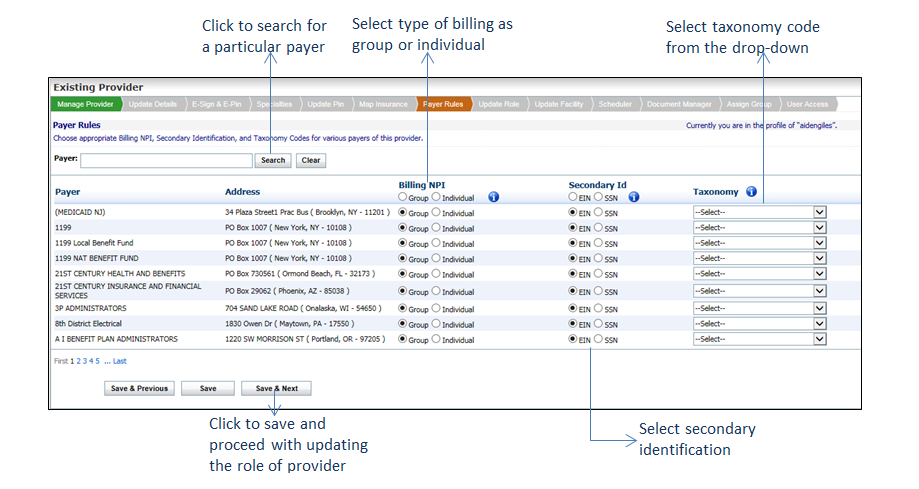Click the Save & Previous button

click(138, 388)
